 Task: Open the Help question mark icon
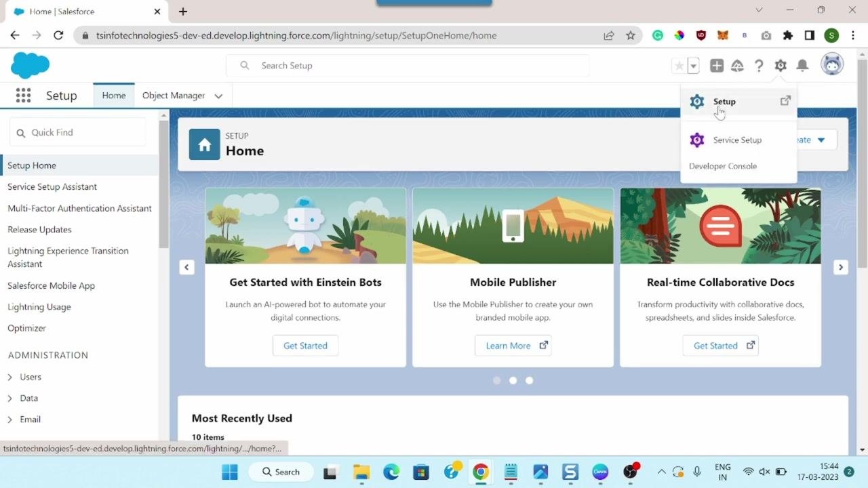759,66
